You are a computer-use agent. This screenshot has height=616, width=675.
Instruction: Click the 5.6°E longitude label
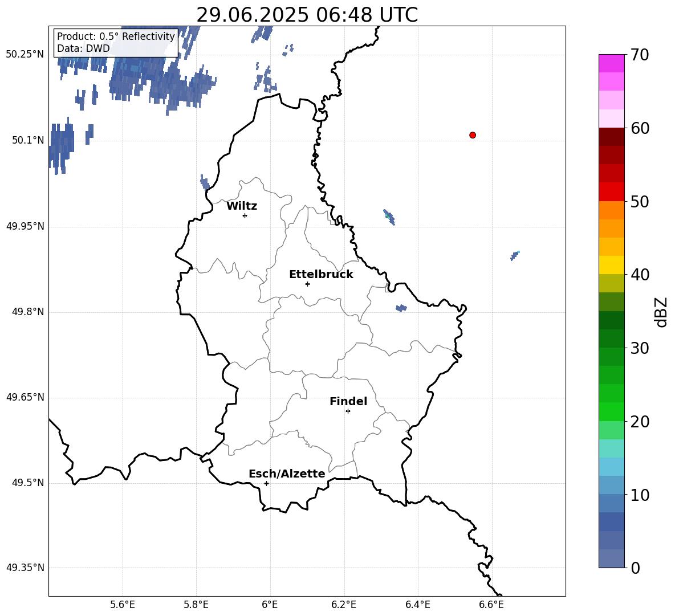(123, 605)
